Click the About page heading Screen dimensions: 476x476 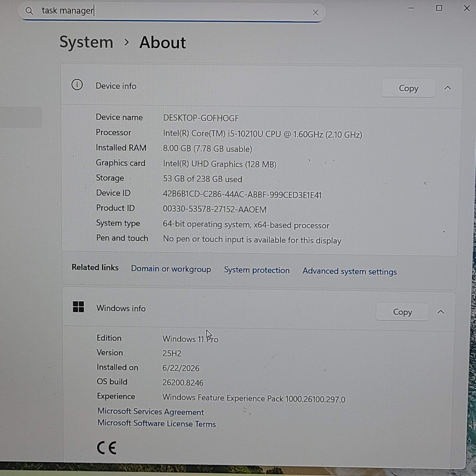(x=162, y=42)
